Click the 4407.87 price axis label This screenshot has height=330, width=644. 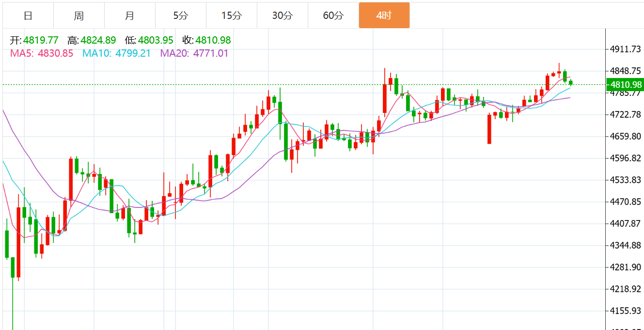pos(626,223)
